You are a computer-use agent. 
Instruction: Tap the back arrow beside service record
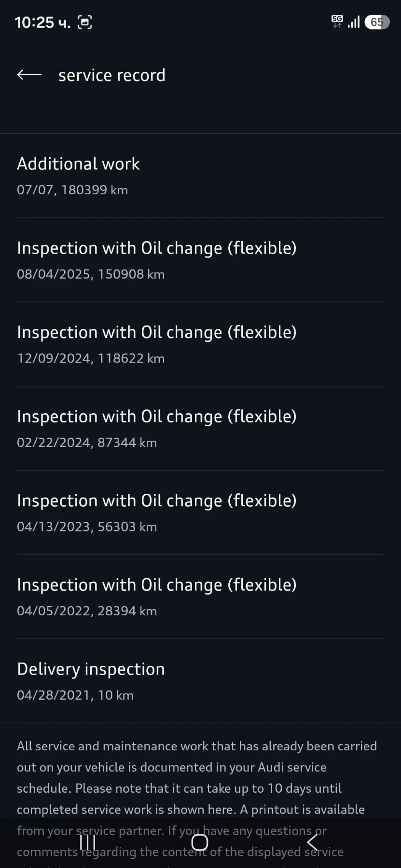click(29, 75)
